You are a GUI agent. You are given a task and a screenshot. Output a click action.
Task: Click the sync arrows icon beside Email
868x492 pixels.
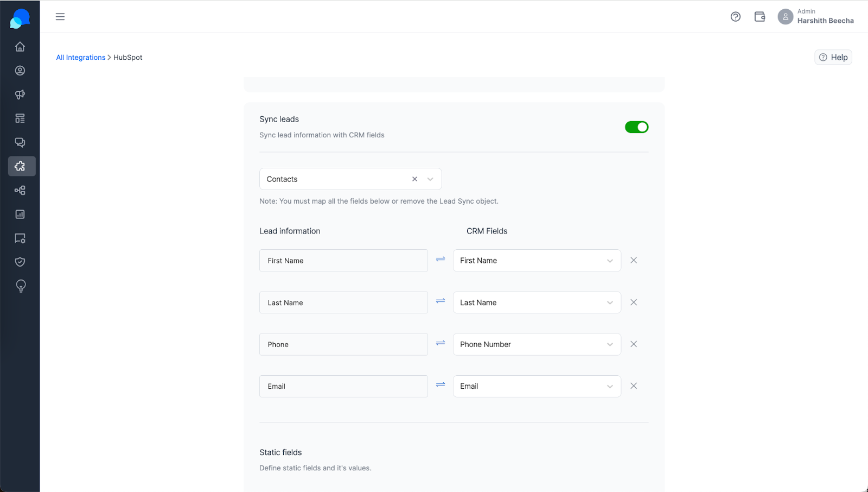[441, 385]
